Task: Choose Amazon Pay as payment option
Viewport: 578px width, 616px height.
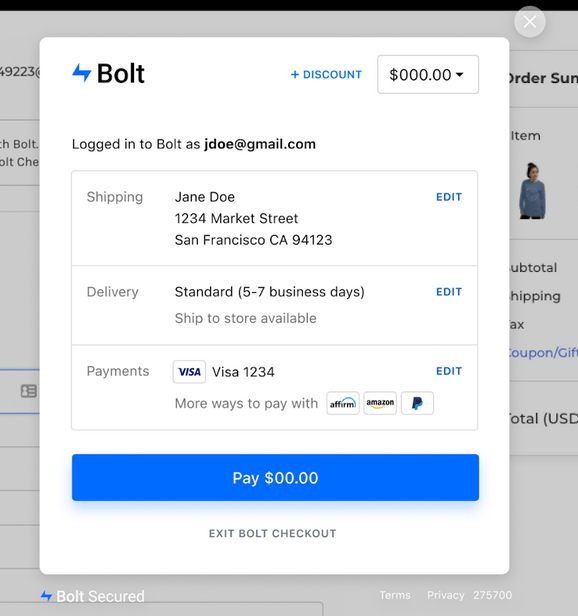Action: (x=380, y=403)
